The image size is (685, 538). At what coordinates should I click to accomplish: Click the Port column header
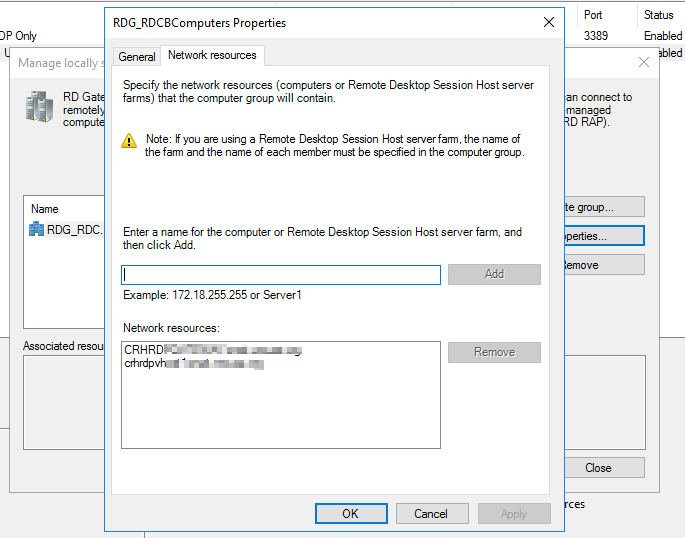coord(593,15)
